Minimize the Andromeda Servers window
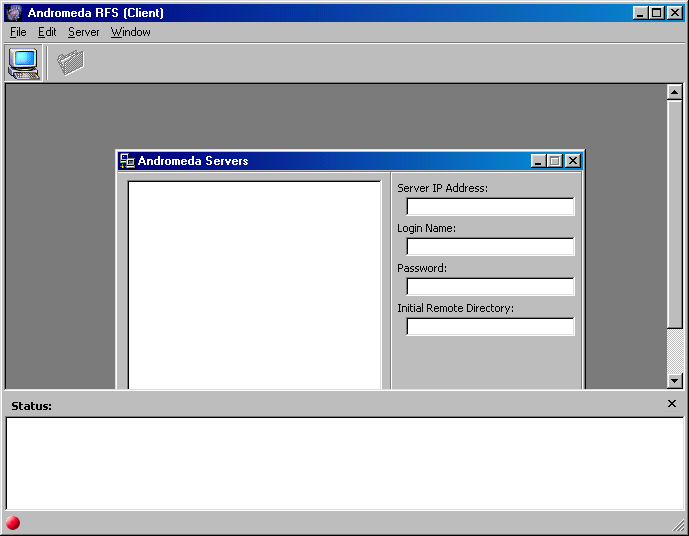This screenshot has width=689, height=536. [539, 161]
